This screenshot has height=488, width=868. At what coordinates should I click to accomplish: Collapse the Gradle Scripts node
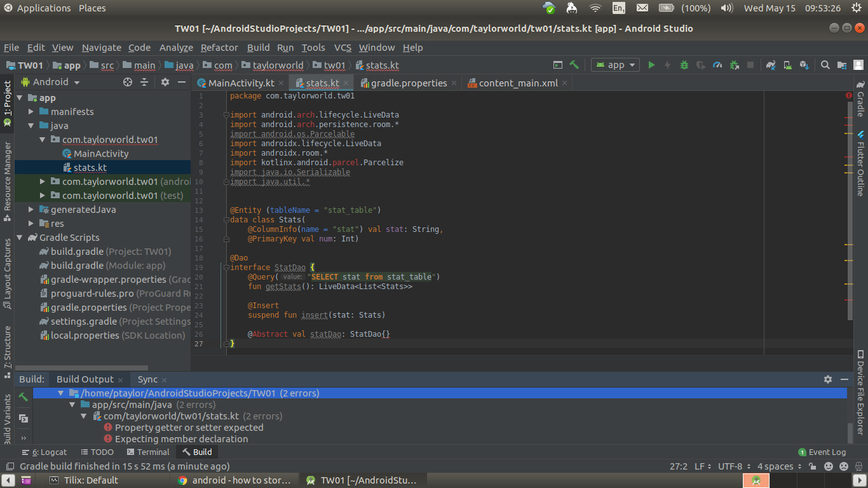(x=19, y=237)
